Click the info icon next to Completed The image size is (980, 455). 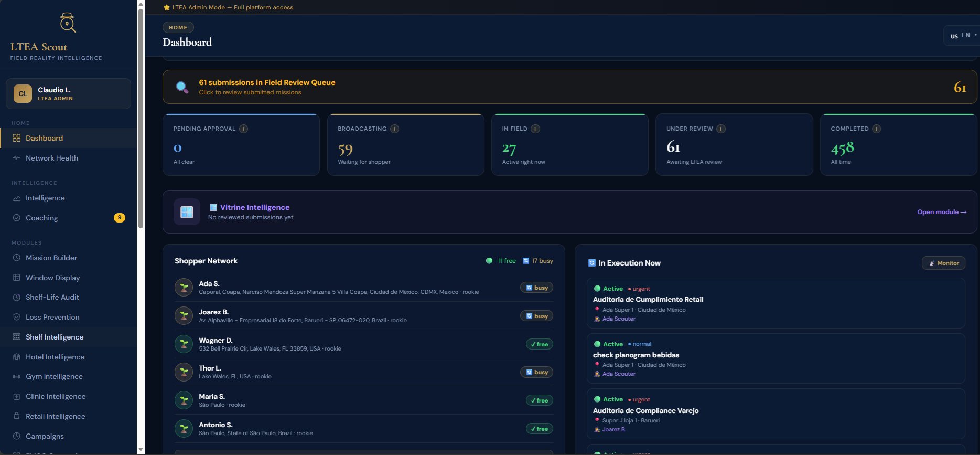pos(877,129)
